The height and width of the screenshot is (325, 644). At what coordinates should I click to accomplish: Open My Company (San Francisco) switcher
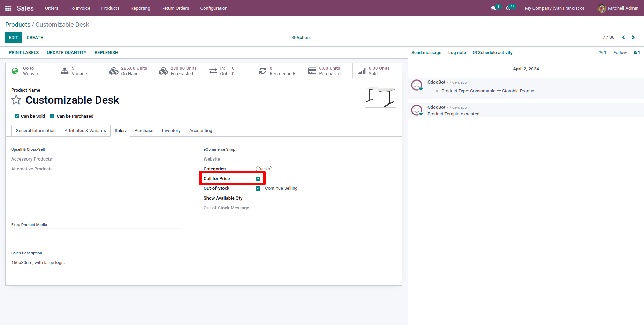tap(554, 8)
